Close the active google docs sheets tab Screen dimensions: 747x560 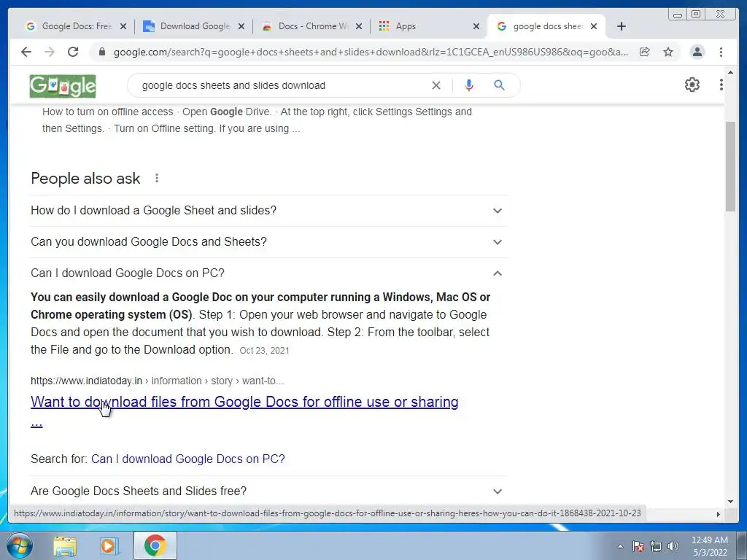click(594, 26)
